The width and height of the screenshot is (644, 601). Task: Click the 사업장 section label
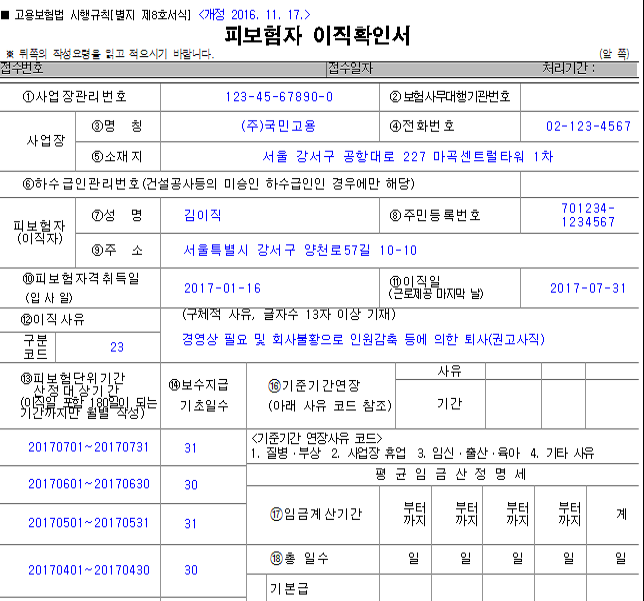tap(46, 141)
